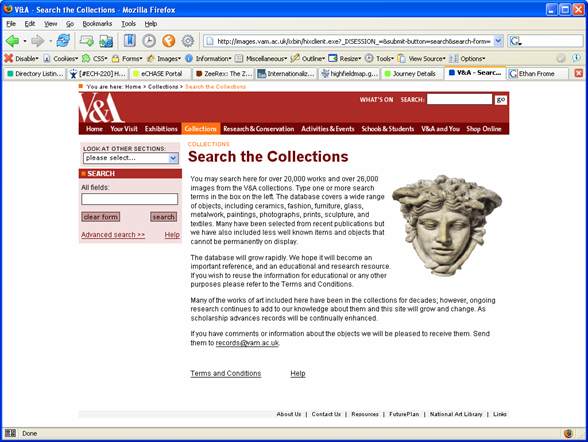Screen dimensions: 588x442
Task: Expand the 'please select...' sections dropdown
Action: pyautogui.click(x=173, y=158)
